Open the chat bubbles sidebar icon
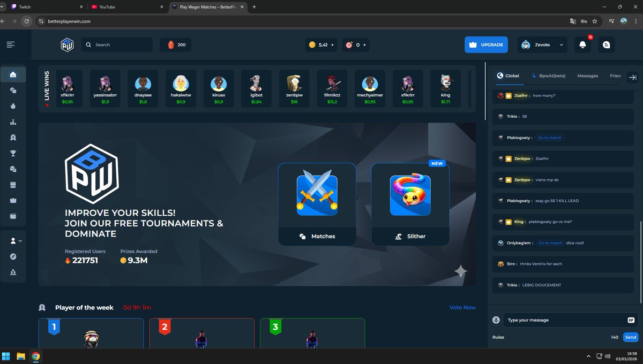 pos(13,169)
